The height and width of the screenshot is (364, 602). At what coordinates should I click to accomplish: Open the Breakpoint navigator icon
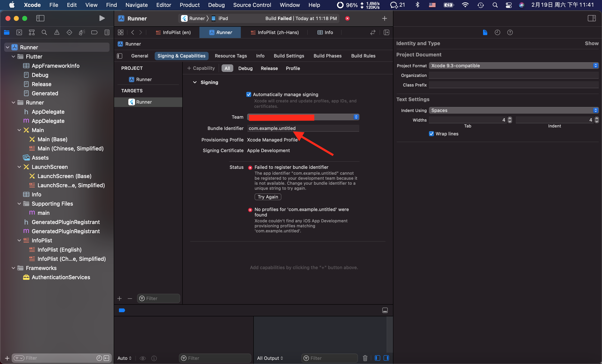[94, 32]
